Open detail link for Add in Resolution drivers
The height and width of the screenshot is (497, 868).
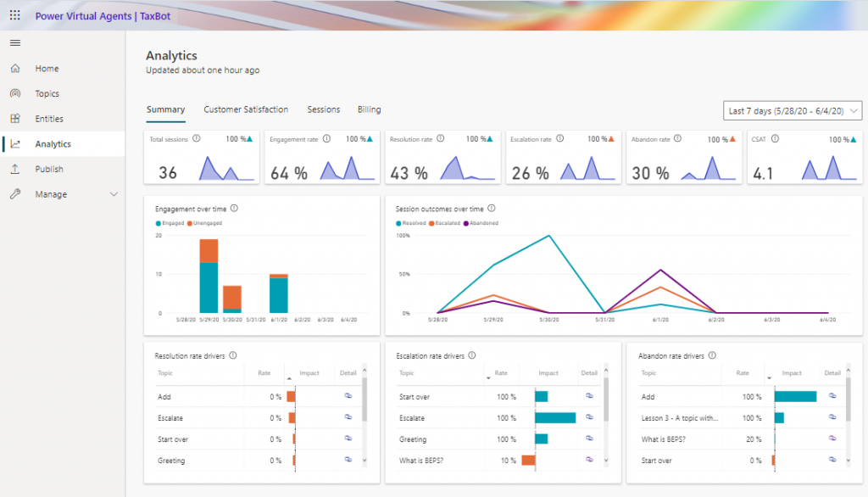click(348, 395)
